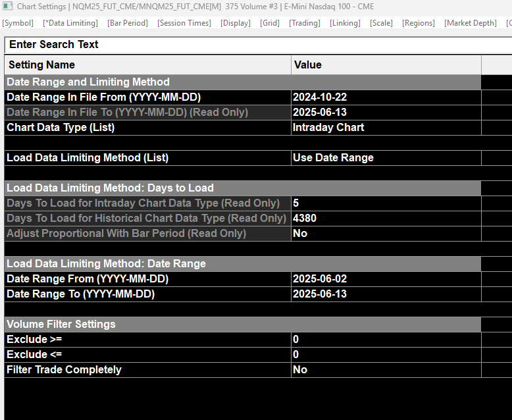Select the Date Range From setting name
The width and height of the screenshot is (512, 420).
[148, 279]
